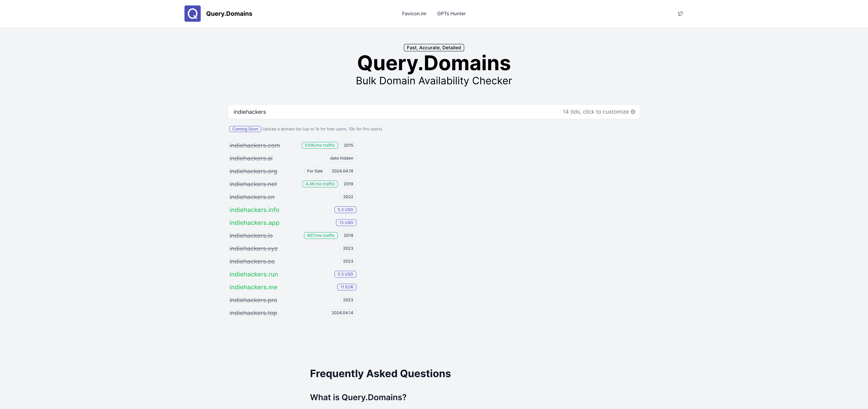Screen dimensions: 868x409
Task: Click taken domain indiehackers.top
Action: pyautogui.click(x=253, y=313)
